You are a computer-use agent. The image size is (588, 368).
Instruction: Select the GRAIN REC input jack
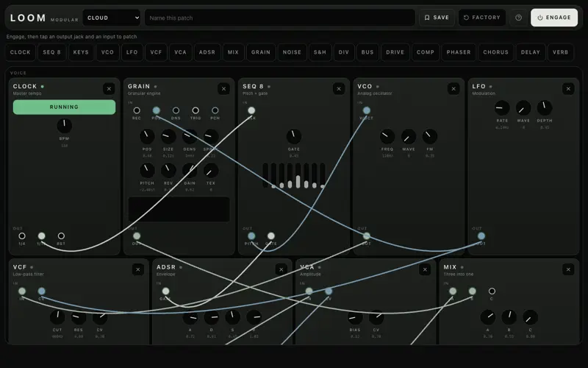click(x=137, y=110)
